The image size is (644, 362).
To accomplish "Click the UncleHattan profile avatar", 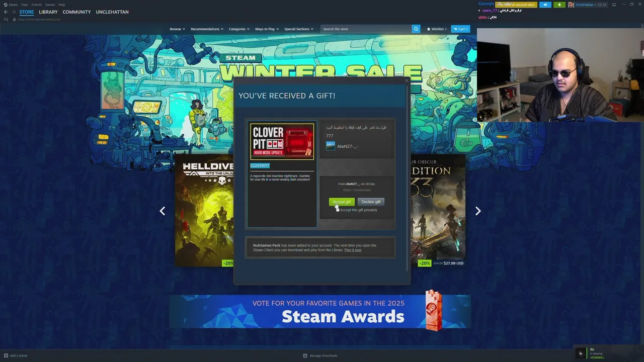I will click(571, 5).
